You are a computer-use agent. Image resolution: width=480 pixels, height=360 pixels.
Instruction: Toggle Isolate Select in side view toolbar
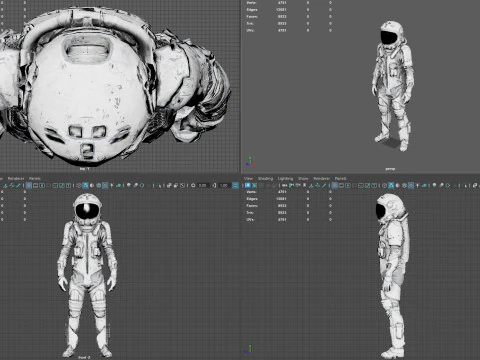pos(465,185)
